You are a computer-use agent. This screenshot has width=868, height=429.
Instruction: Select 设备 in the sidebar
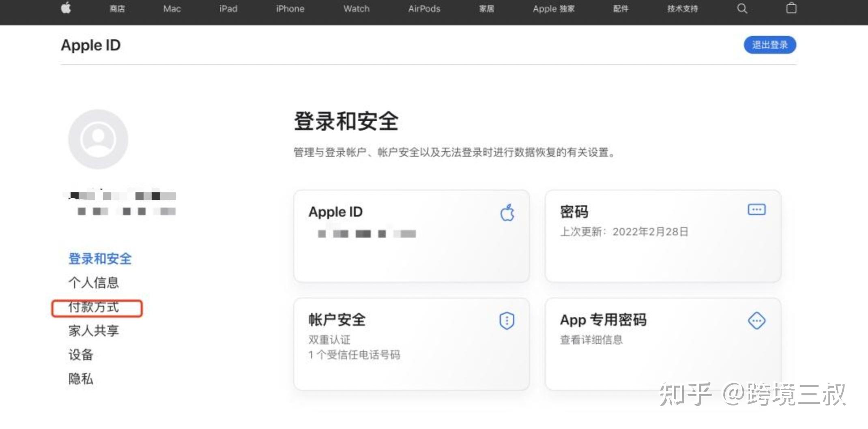coord(81,355)
